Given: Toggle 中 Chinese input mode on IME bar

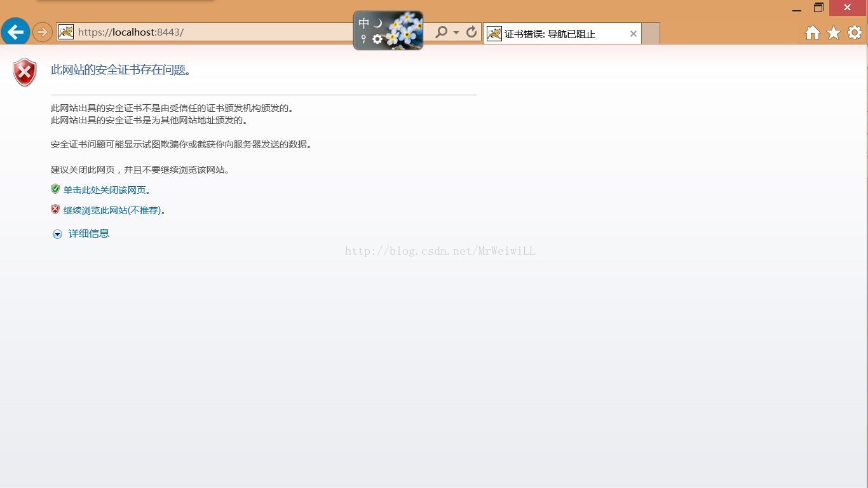Looking at the screenshot, I should click(363, 24).
